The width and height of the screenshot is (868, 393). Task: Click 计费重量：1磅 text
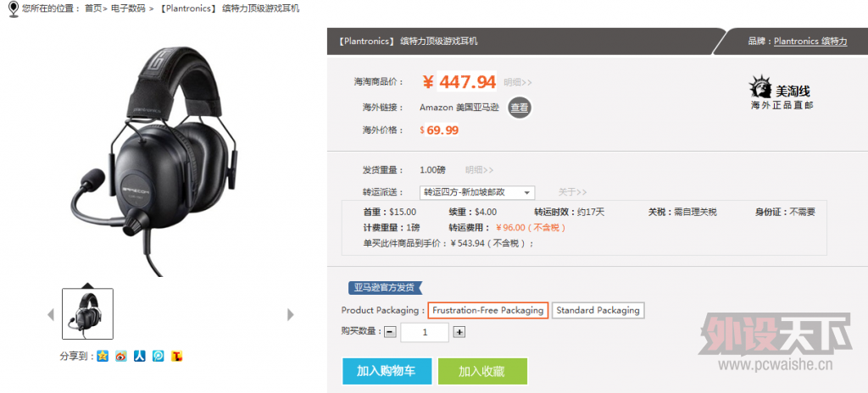392,228
